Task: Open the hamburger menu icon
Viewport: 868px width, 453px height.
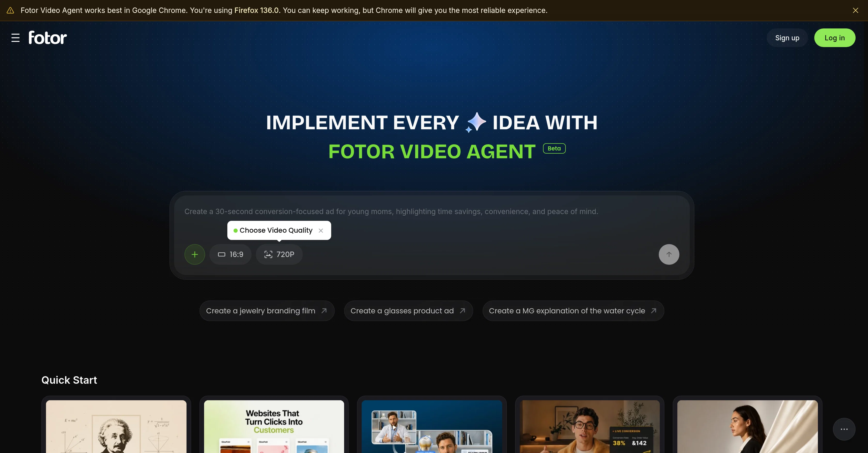Action: coord(15,38)
